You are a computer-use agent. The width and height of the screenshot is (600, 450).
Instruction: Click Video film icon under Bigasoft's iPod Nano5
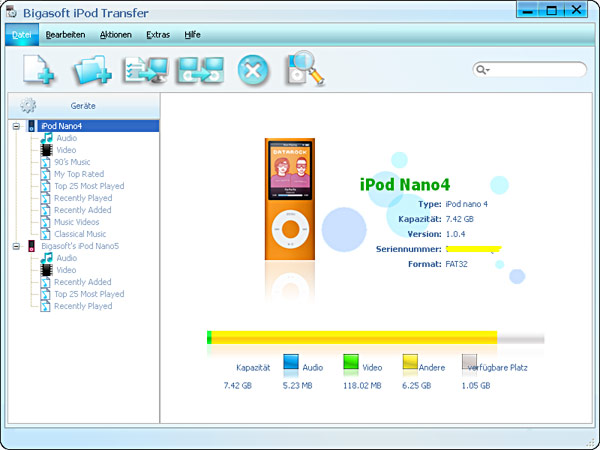(x=46, y=270)
